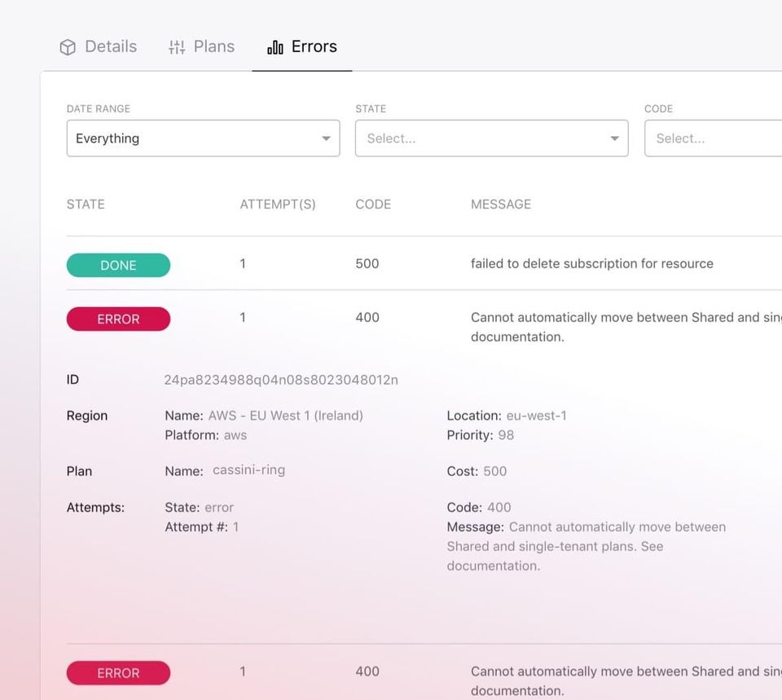This screenshot has height=700, width=782.
Task: Click the Priority value 98
Action: [x=506, y=435]
